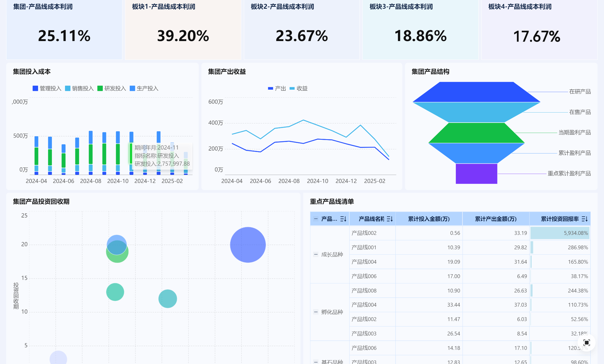Click the large blue bubble in scatter chart
This screenshot has width=604, height=364.
coord(248,245)
